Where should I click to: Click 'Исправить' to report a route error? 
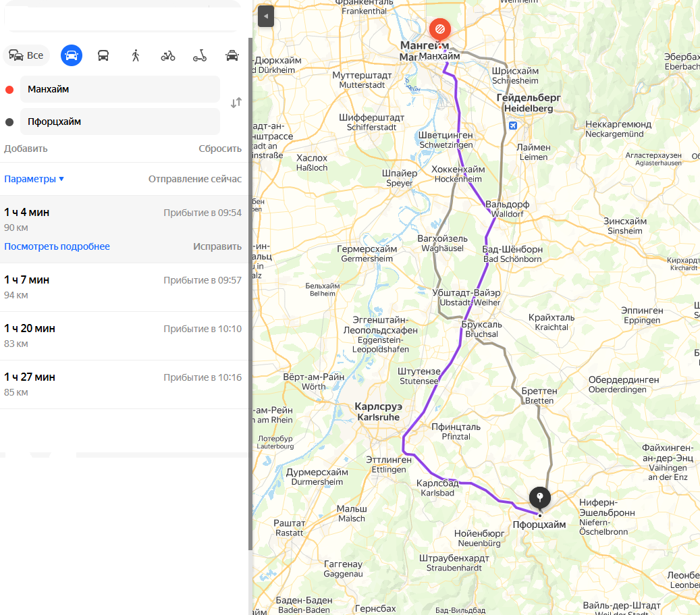[217, 246]
